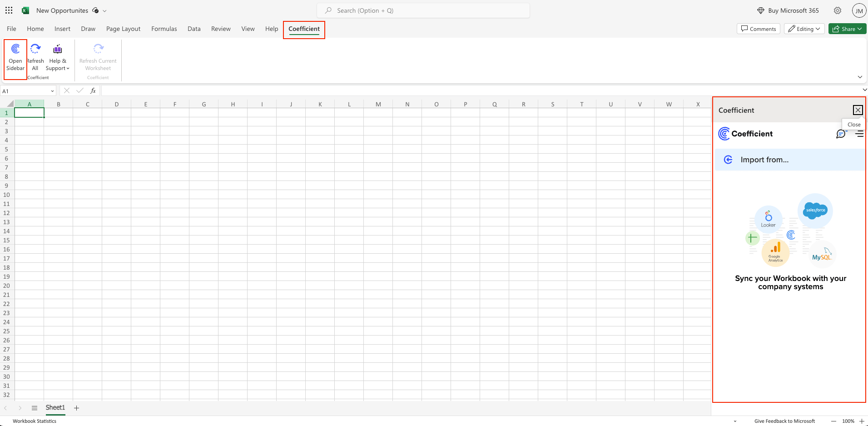Open the Editing mode dropdown
868x426 pixels.
click(804, 29)
